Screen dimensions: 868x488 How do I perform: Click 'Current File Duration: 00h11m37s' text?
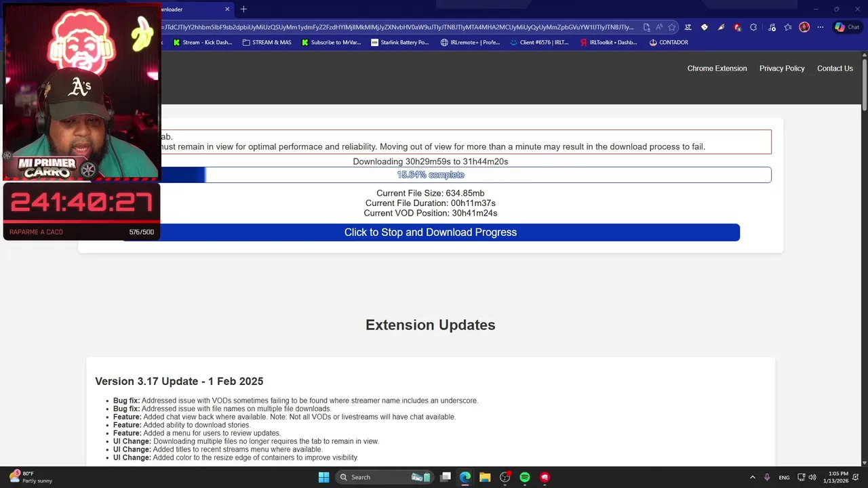[431, 203]
